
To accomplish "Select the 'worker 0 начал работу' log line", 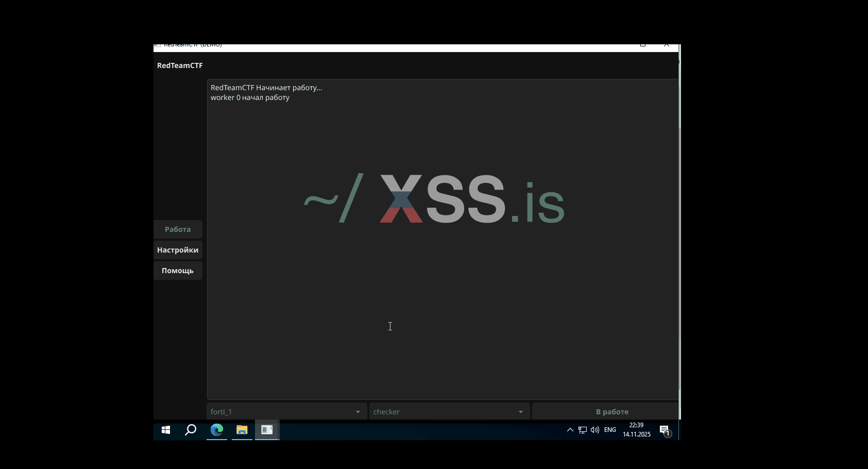I will [x=250, y=97].
